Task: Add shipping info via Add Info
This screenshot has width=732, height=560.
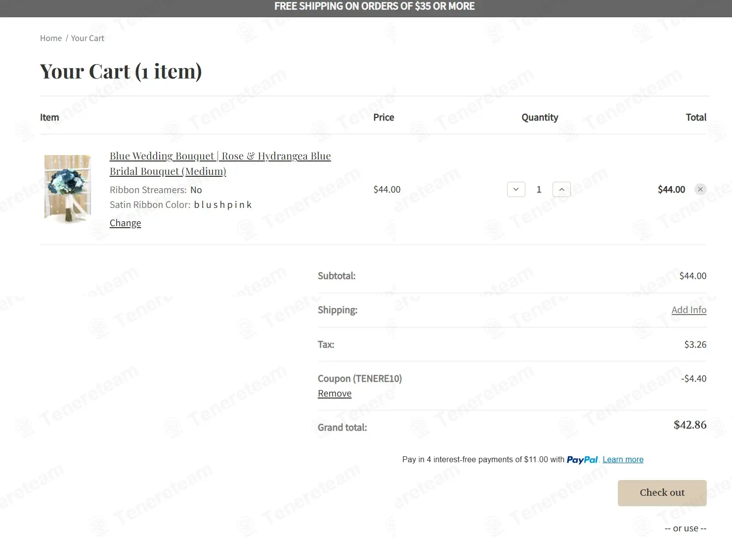Action: (x=689, y=310)
